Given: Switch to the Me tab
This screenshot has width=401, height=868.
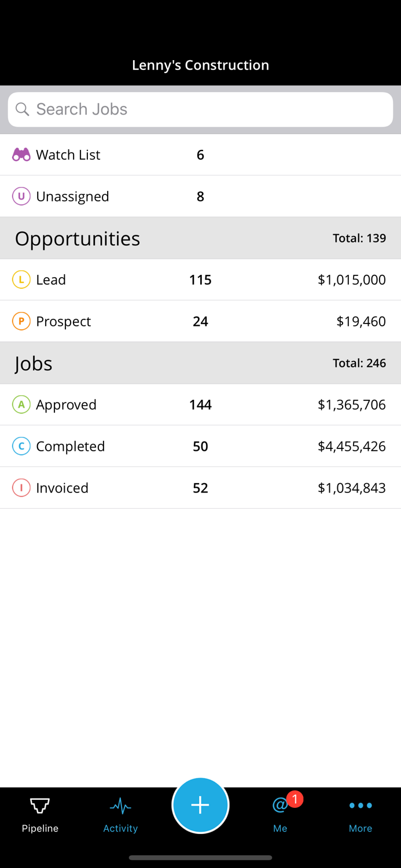Looking at the screenshot, I should click(279, 813).
